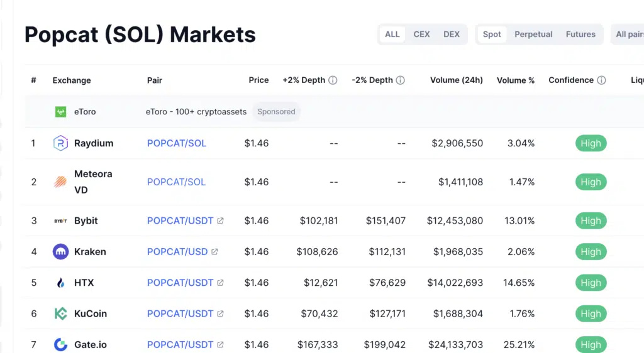Open HTX POPCAT/USDT pair link
The image size is (644, 353).
tap(180, 283)
